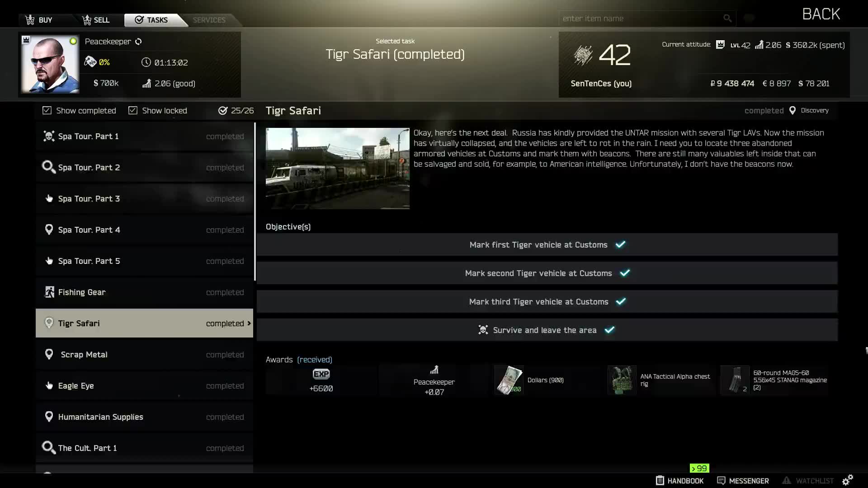Image resolution: width=868 pixels, height=488 pixels.
Task: Expand the ANA Tactical Alpha chest rig reward
Action: pyautogui.click(x=622, y=380)
